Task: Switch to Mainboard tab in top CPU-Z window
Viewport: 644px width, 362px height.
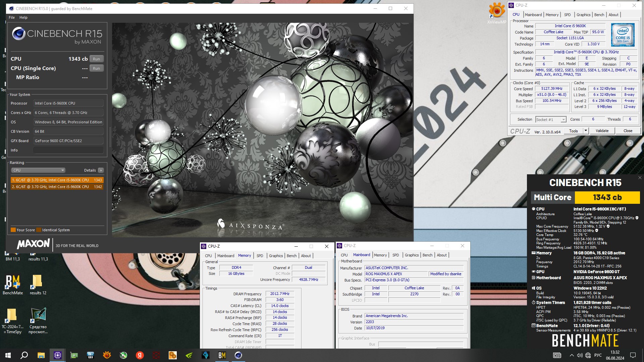Action: click(x=533, y=15)
